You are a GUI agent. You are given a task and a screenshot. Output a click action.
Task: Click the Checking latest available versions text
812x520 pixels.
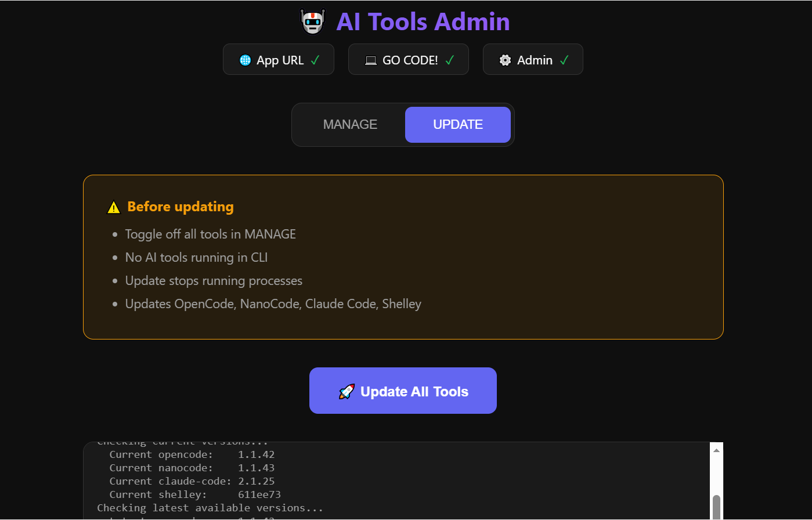tap(210, 508)
